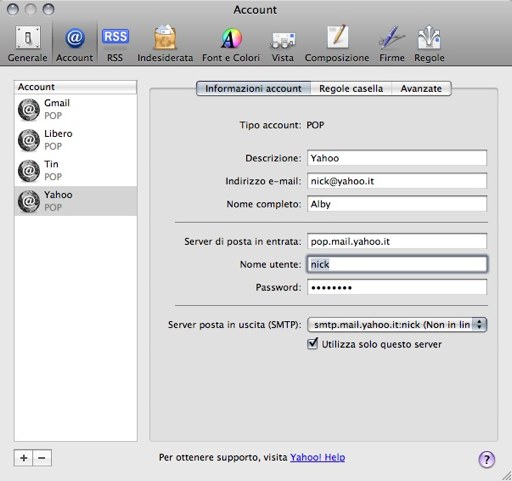The height and width of the screenshot is (481, 512).
Task: Remove selected account with minus button
Action: [x=42, y=458]
